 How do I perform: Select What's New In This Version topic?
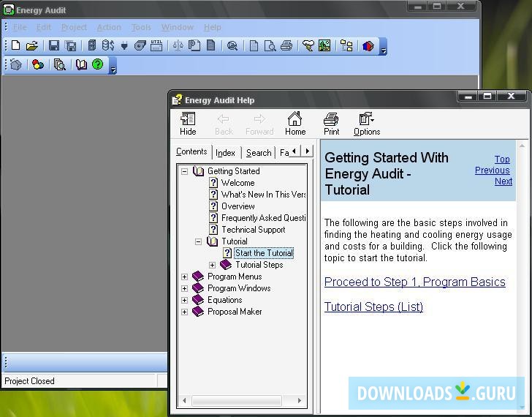(263, 195)
